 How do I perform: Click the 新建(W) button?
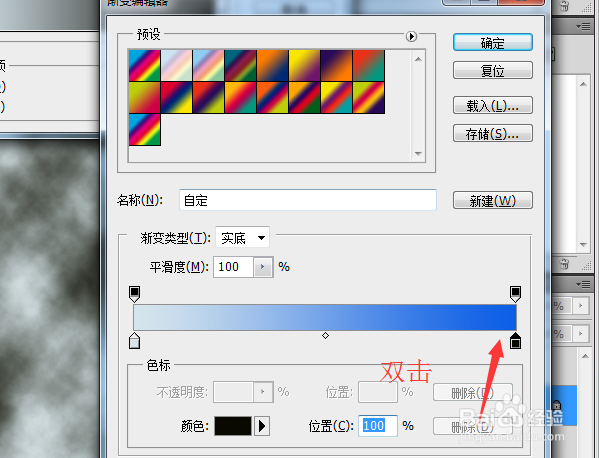click(493, 200)
